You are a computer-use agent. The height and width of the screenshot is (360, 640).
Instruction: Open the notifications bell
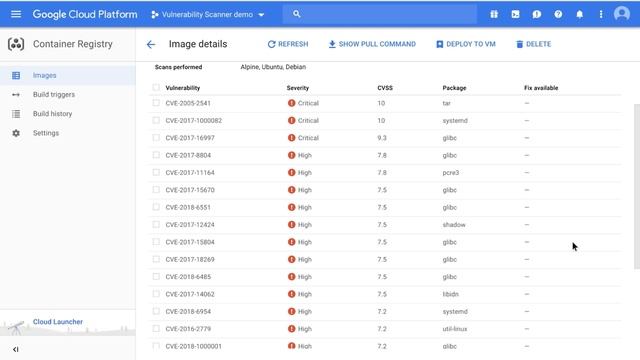580,14
